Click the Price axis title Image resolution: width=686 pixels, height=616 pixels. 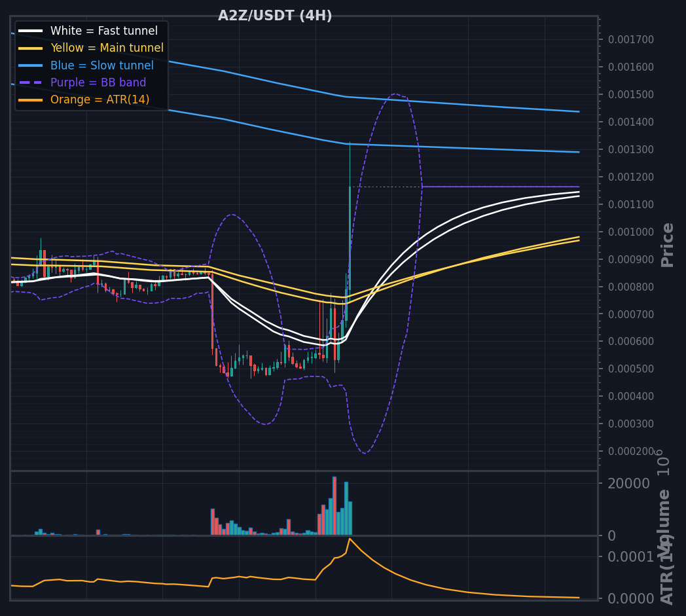coord(667,245)
